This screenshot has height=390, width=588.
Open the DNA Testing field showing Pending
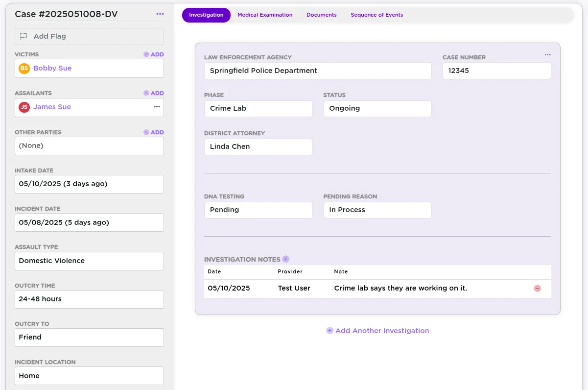click(x=258, y=210)
